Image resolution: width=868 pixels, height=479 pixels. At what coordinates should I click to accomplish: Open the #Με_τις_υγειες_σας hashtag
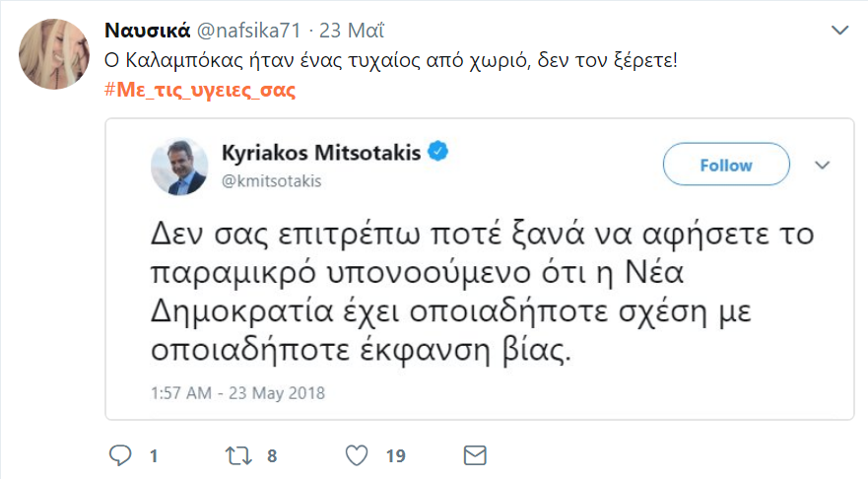[201, 90]
